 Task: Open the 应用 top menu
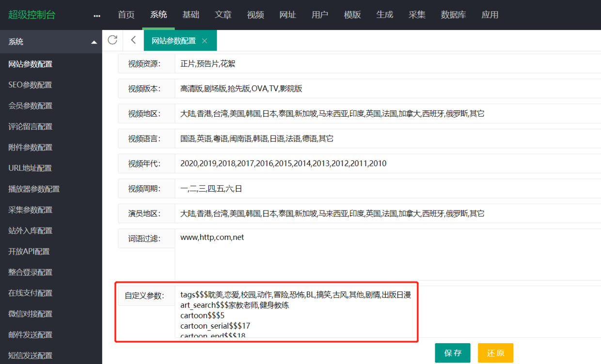click(490, 15)
